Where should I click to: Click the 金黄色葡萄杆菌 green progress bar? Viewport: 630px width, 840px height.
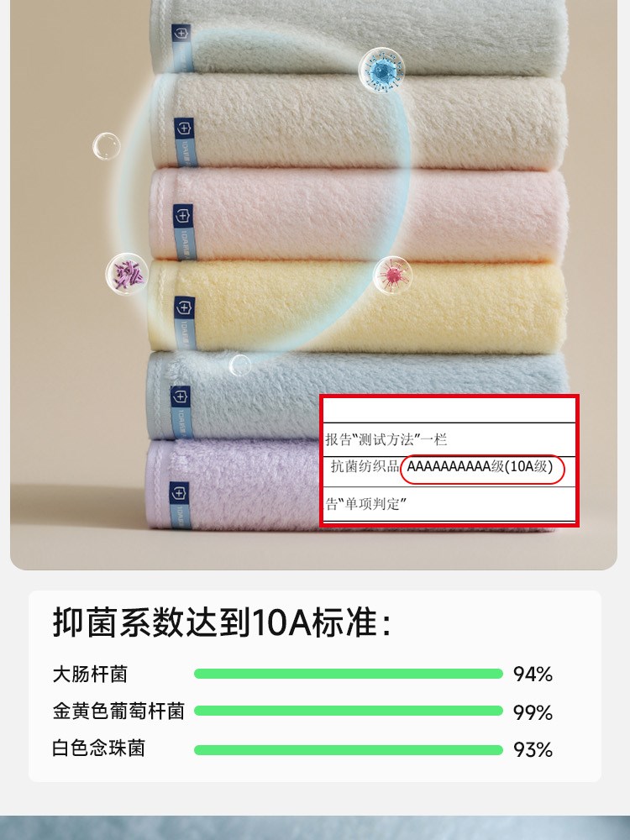click(349, 711)
